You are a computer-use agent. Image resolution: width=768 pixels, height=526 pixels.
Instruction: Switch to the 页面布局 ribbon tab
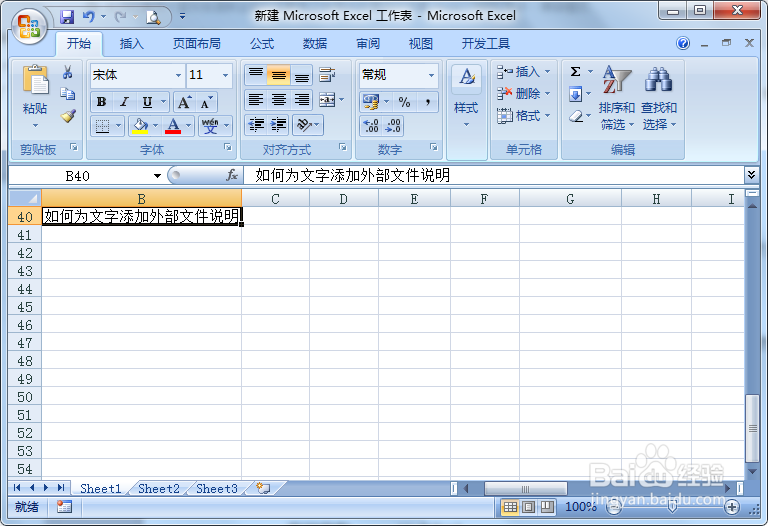coord(196,44)
